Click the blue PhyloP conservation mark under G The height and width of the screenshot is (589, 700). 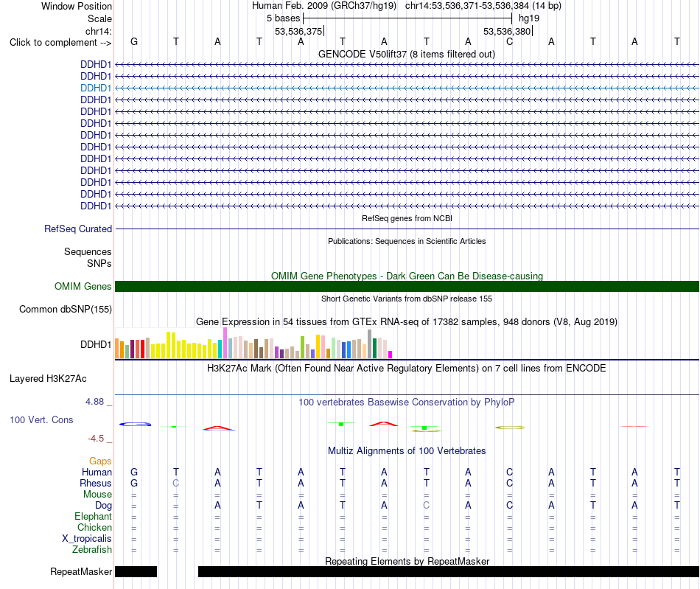(x=135, y=424)
